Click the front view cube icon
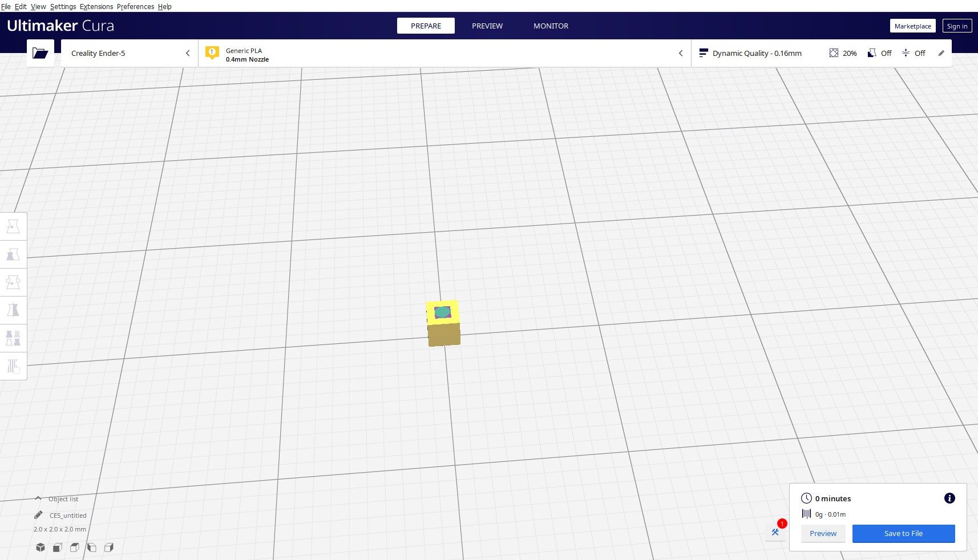 point(57,547)
